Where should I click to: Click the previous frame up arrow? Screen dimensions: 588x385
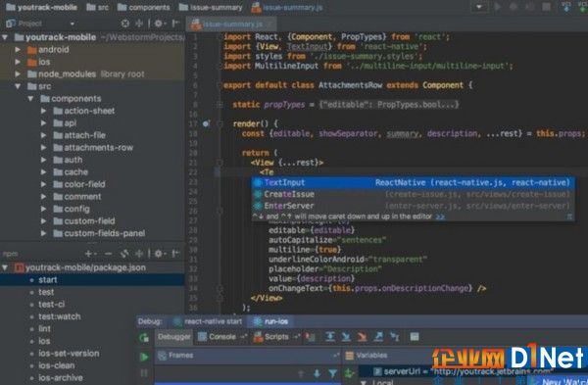(x=301, y=373)
